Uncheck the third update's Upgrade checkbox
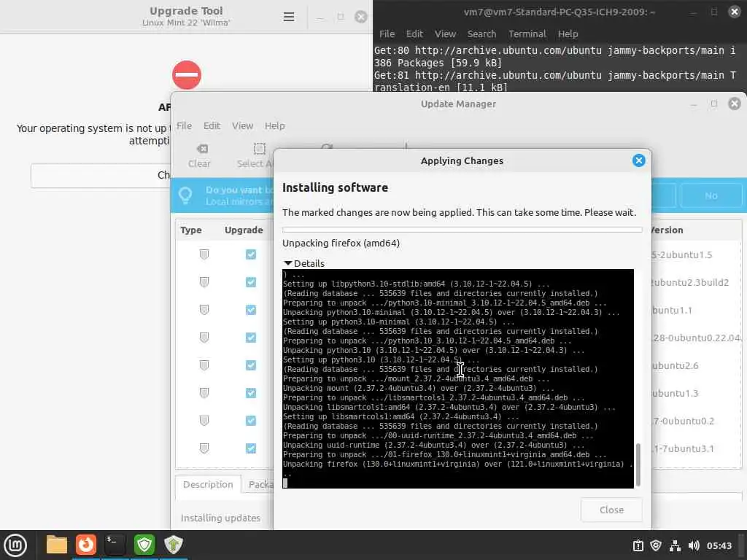The height and width of the screenshot is (560, 747). (251, 310)
